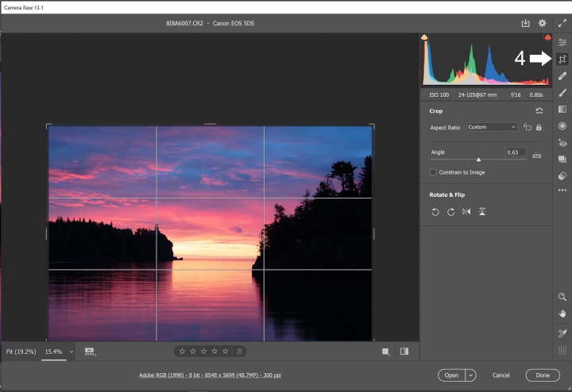The height and width of the screenshot is (392, 572).
Task: Toggle the aspect ratio lock icon
Action: (539, 127)
